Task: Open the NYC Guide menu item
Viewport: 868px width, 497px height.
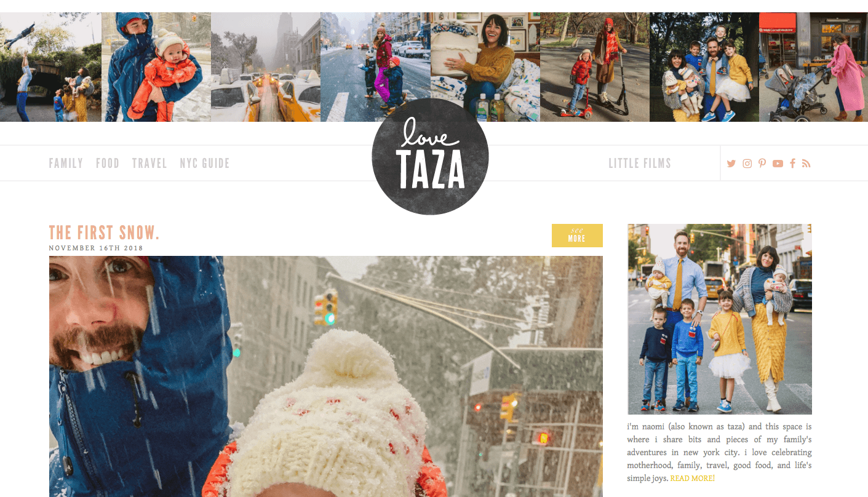Action: tap(205, 164)
